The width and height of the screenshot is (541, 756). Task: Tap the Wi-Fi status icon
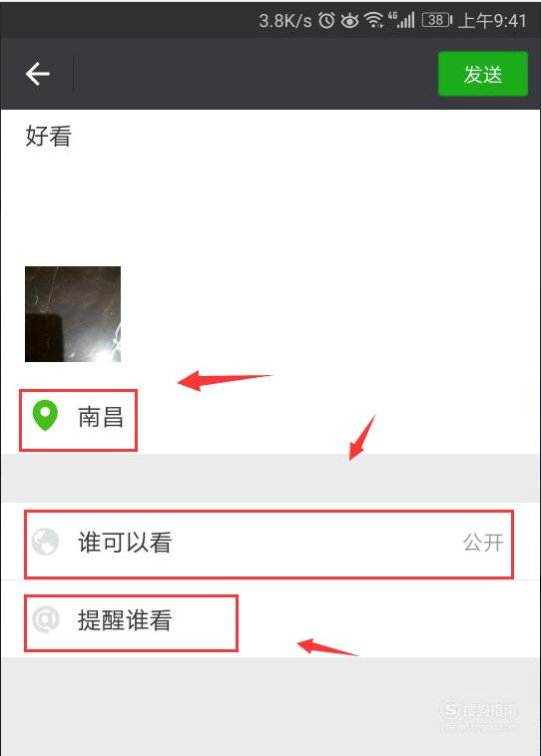[x=374, y=20]
